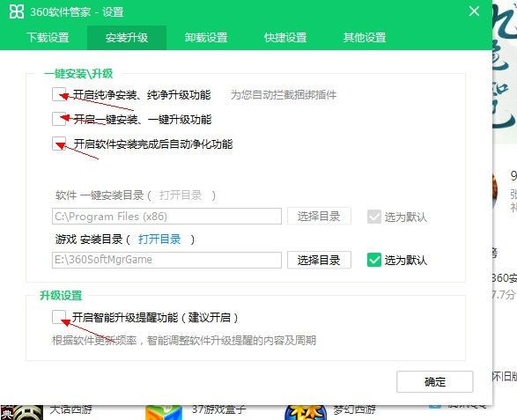The image size is (517, 420).
Task: Click the game 打开目录 link
Action: [x=159, y=239]
